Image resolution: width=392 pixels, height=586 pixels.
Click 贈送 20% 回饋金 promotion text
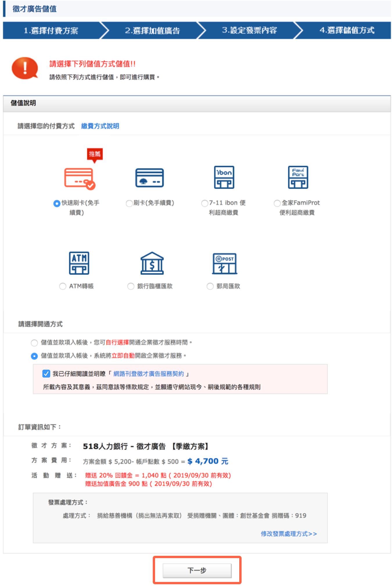click(x=158, y=475)
